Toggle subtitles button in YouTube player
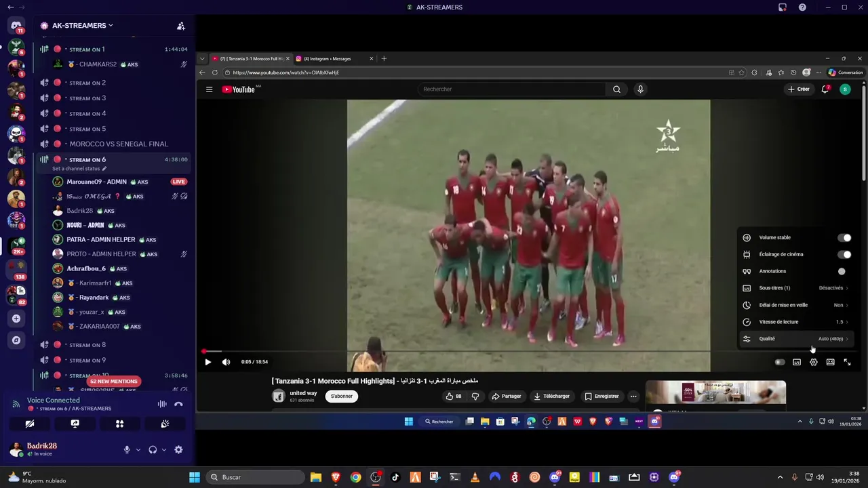868x488 pixels. pos(797,362)
